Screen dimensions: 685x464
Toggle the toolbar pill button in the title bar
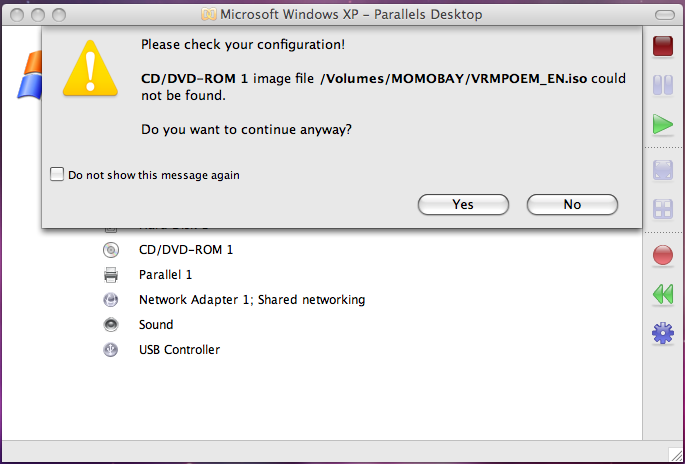coord(664,14)
